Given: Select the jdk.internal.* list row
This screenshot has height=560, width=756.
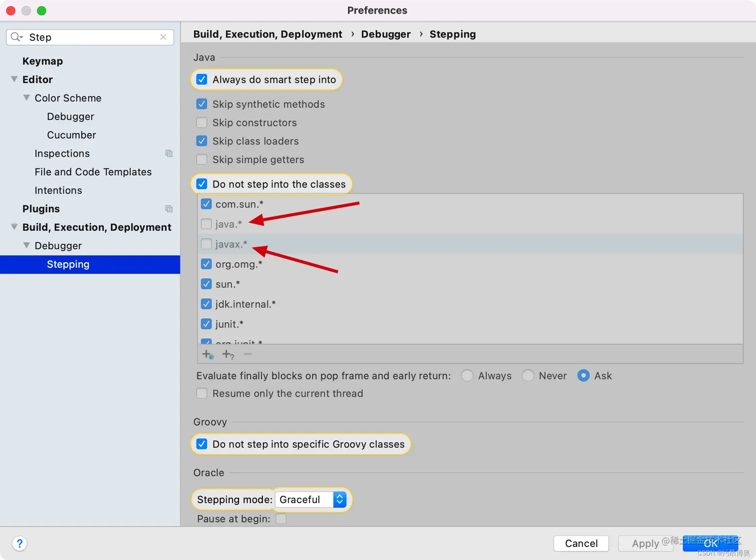Looking at the screenshot, I should tap(470, 304).
